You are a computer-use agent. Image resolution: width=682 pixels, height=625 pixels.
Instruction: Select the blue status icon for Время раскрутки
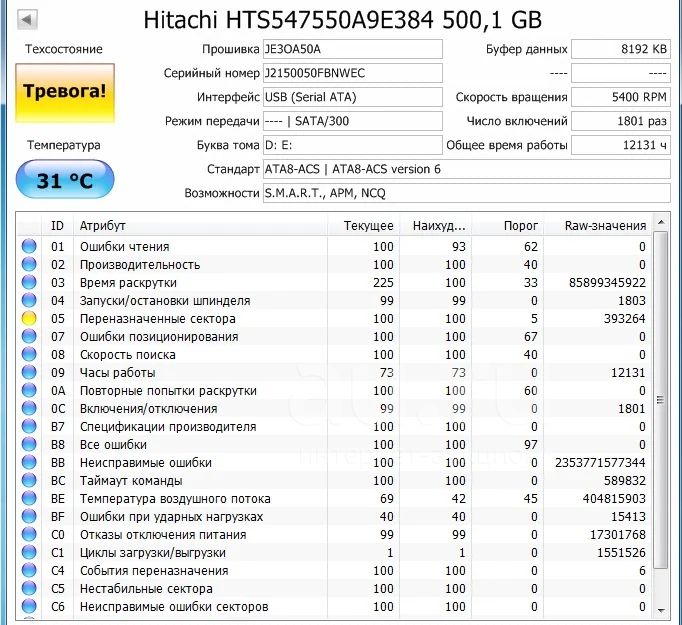point(29,282)
